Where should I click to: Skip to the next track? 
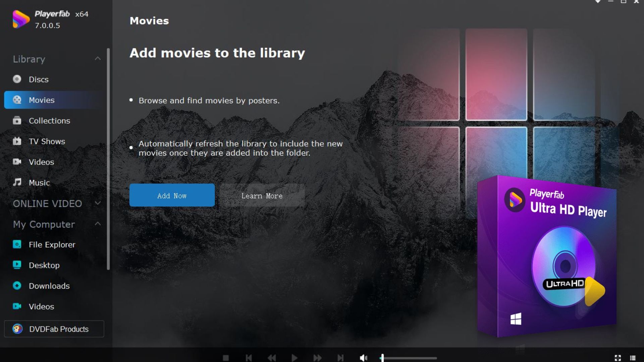(x=340, y=358)
